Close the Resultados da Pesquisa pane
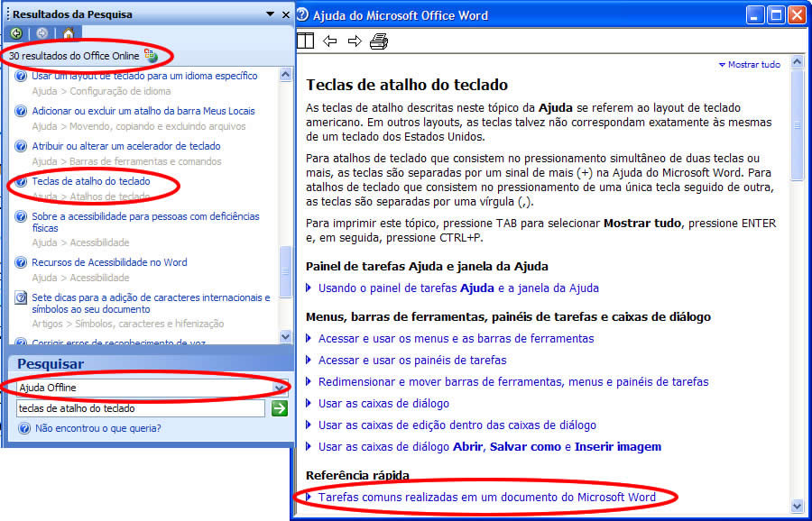 coord(286,14)
